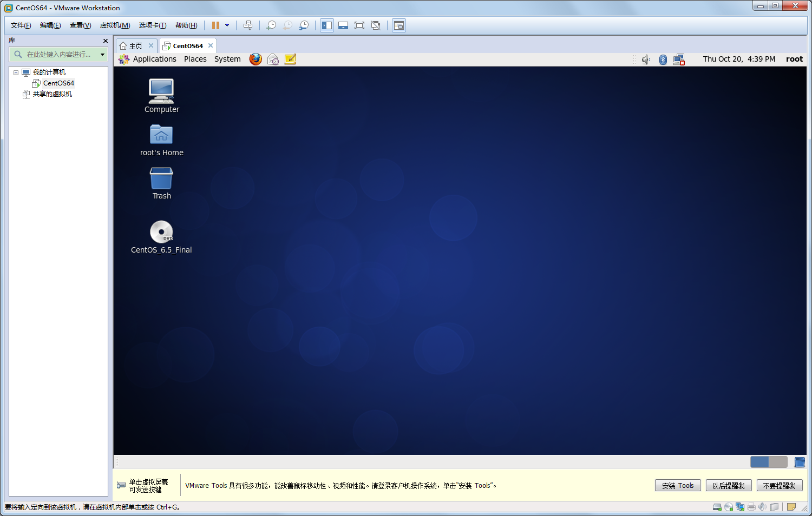Click the USB device status icon
The image size is (812, 516).
click(x=774, y=507)
